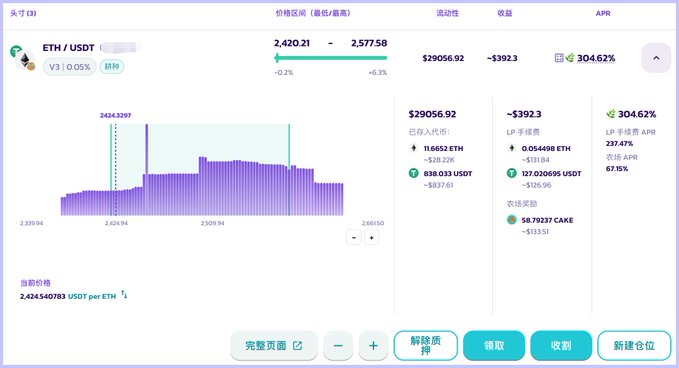Screen dimensions: 679x368
Task: Collapse the ETH / USDT position row
Action: (656, 58)
